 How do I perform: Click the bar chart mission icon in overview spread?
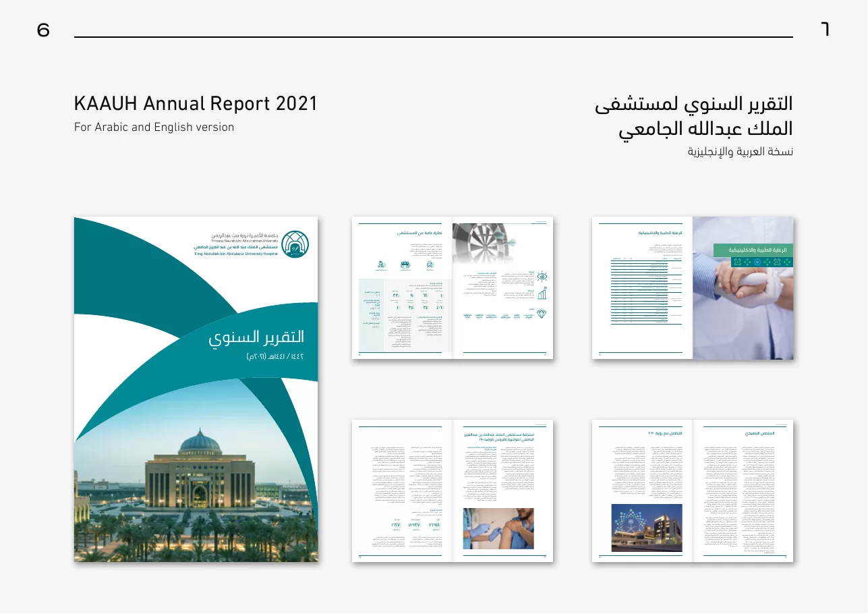[542, 293]
